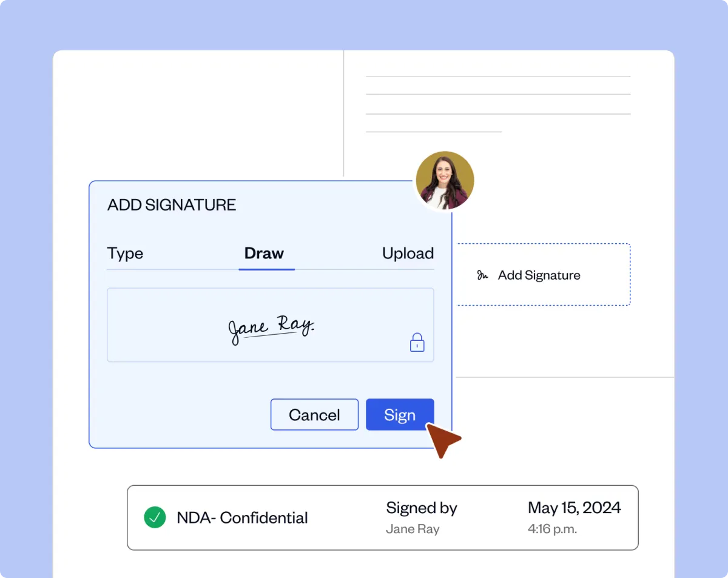Switch to the Type tab

click(125, 253)
